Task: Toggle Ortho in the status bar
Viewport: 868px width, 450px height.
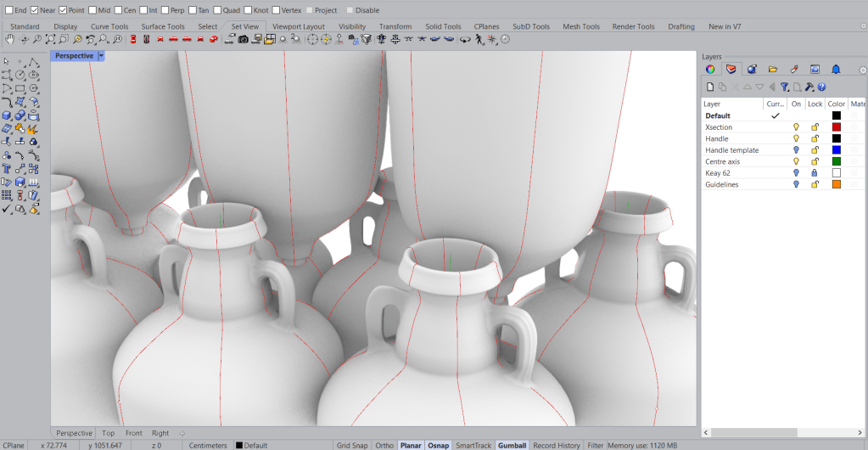Action: (x=384, y=445)
